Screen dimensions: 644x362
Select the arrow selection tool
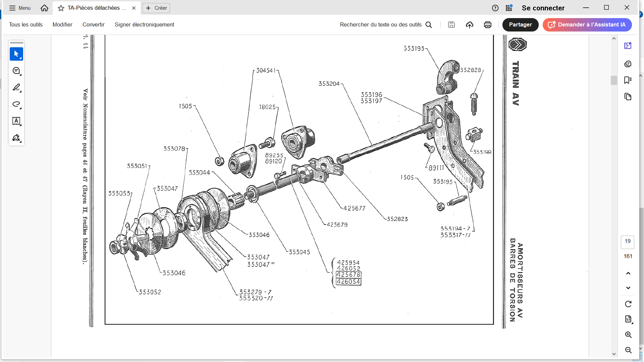16,54
